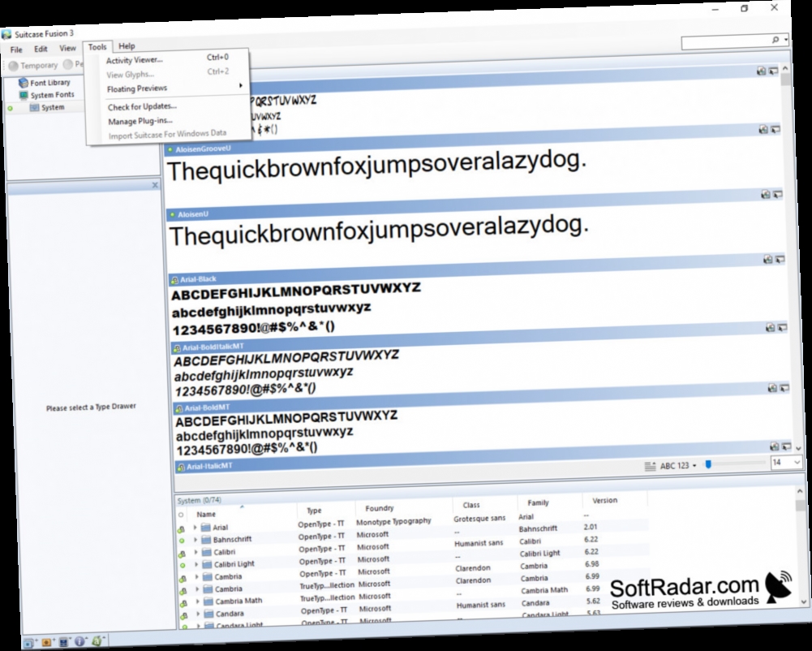The width and height of the screenshot is (812, 651).
Task: Click the blue info icon in bottom toolbar
Action: click(79, 641)
